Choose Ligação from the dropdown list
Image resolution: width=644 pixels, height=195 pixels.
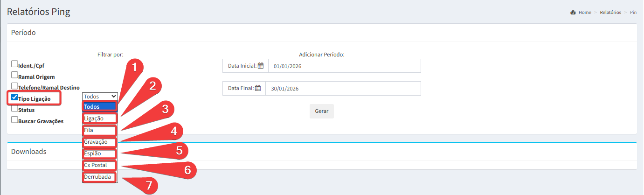pyautogui.click(x=99, y=118)
